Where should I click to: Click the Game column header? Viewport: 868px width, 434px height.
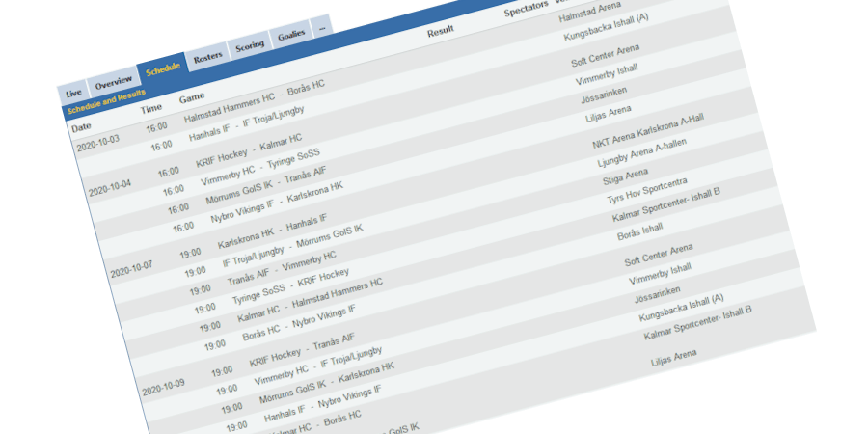point(192,98)
